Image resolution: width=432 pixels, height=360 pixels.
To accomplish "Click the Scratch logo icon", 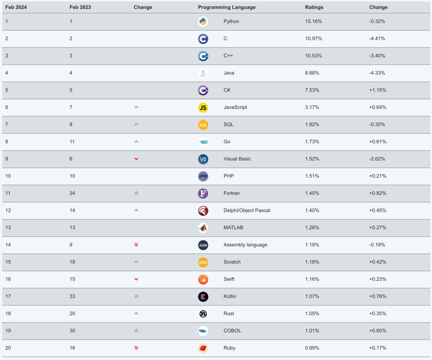I will 203,262.
